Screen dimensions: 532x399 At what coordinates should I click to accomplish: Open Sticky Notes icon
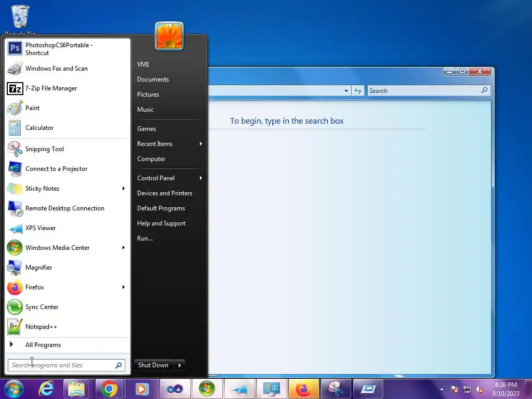point(15,189)
